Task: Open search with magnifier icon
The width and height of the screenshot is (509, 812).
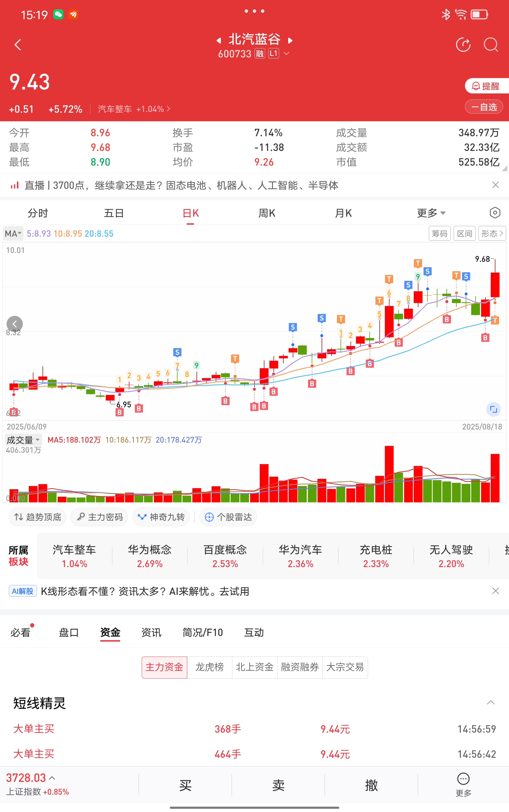Action: [491, 45]
